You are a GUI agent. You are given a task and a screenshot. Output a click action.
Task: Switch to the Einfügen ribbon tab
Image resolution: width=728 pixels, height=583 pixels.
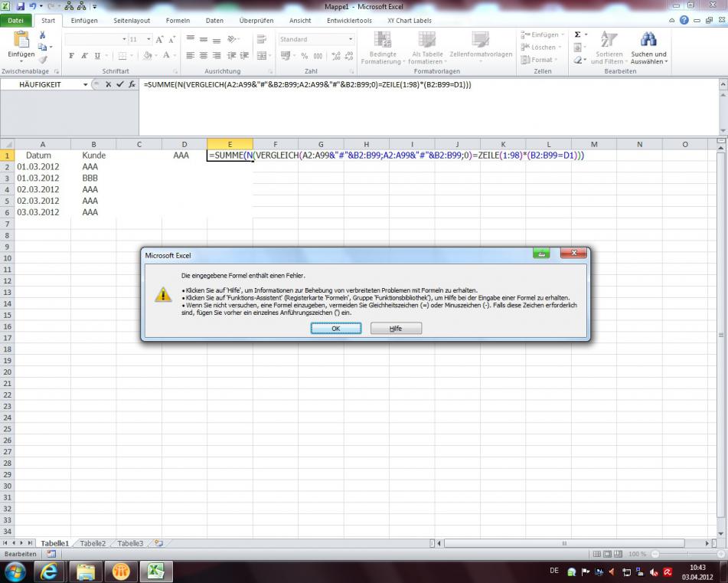coord(84,21)
